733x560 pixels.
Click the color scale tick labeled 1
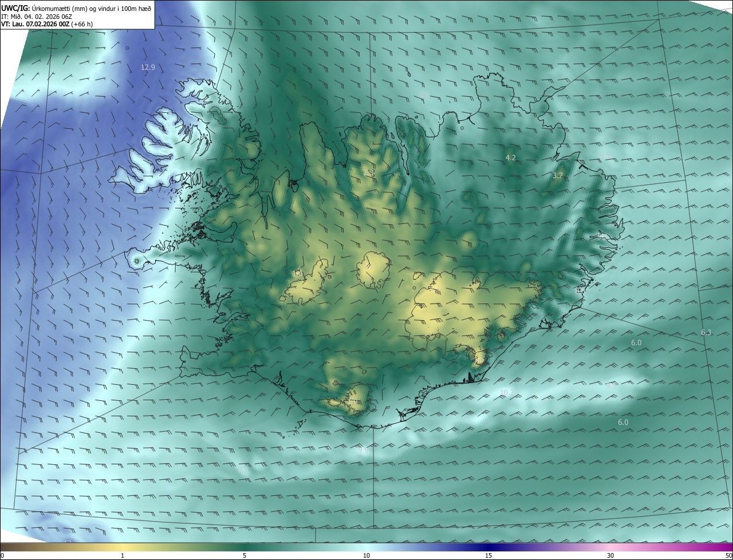(123, 555)
